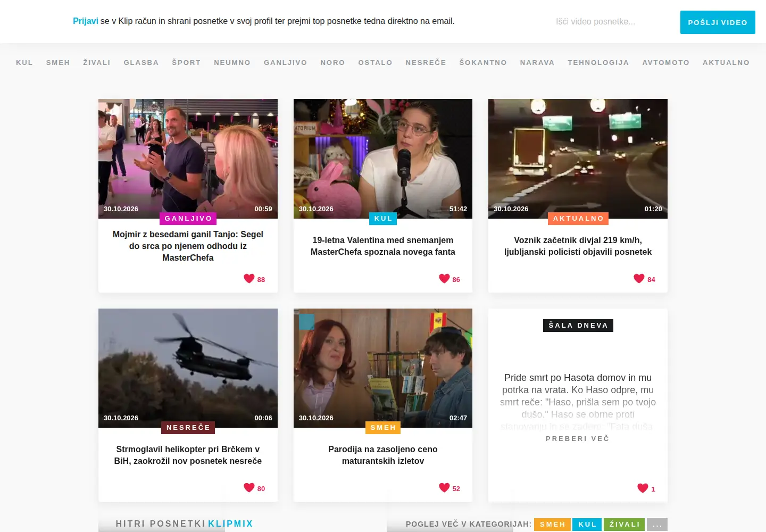Open the Valentina microphone video thumbnail
Viewport: 766px width, 532px height.
[x=383, y=159]
